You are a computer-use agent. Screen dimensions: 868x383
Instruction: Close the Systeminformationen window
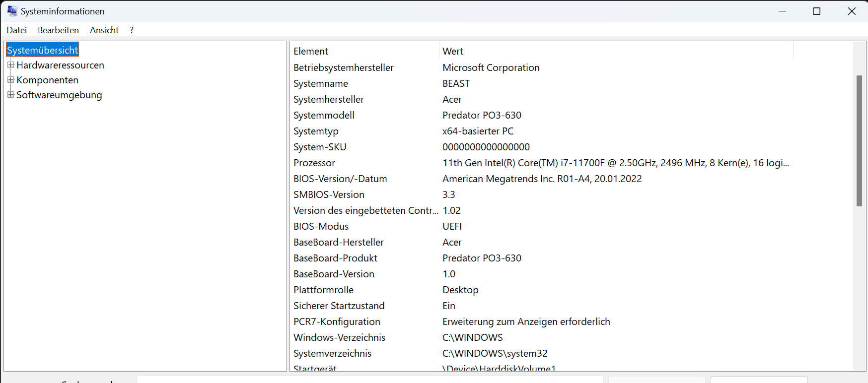[x=852, y=11]
